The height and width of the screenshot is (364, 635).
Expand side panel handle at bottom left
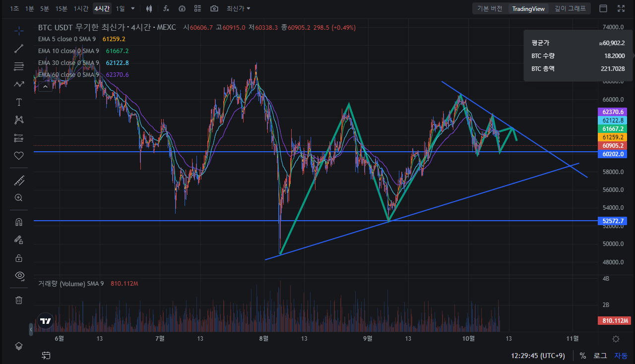31,329
